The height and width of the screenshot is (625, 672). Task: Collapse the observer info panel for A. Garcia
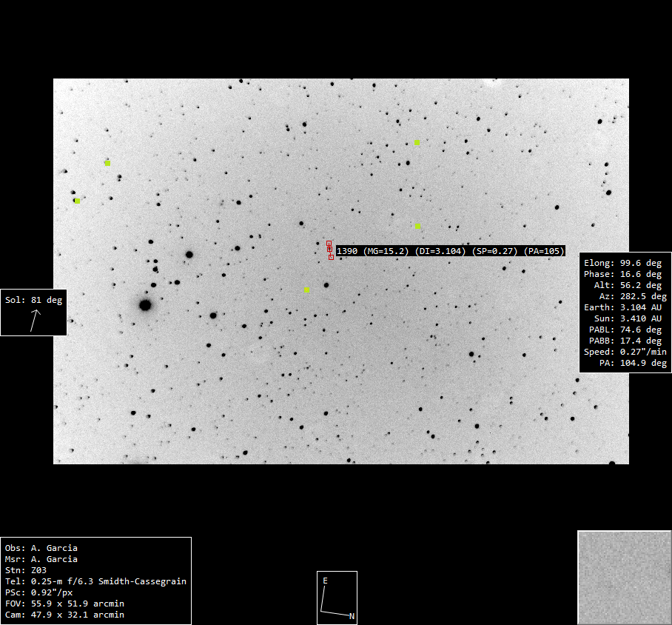pyautogui.click(x=96, y=581)
